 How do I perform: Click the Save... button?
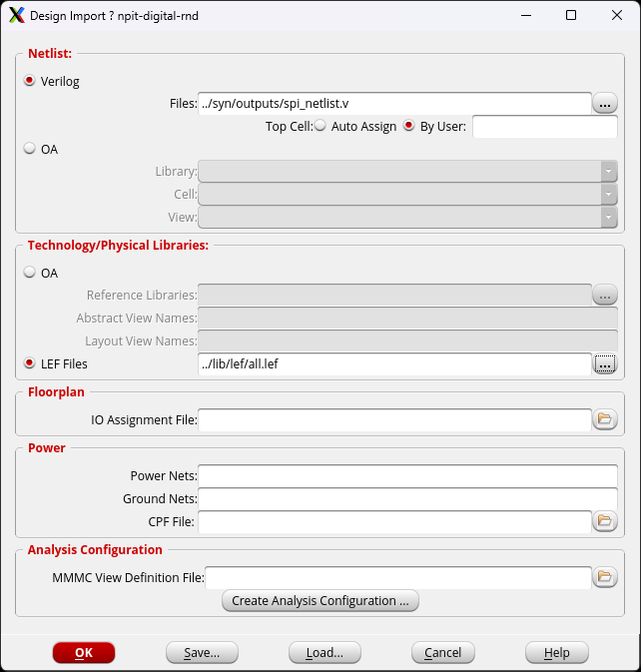(x=202, y=653)
